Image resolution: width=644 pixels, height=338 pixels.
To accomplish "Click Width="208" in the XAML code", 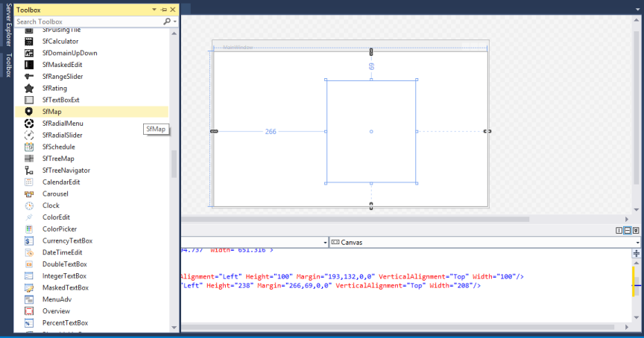I will click(x=452, y=285).
